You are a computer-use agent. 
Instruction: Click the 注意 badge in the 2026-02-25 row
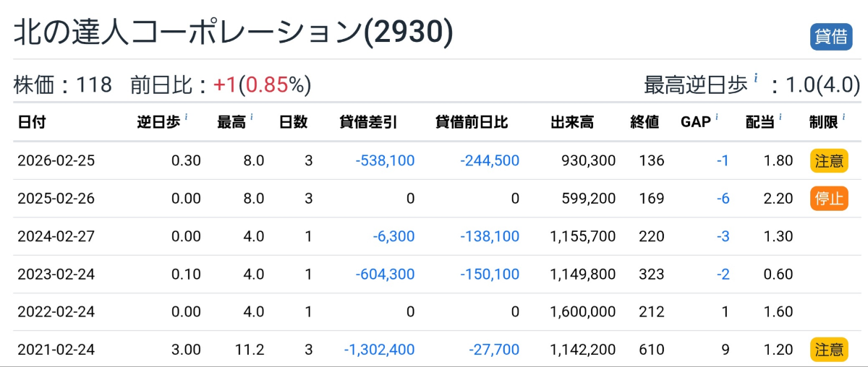(828, 160)
